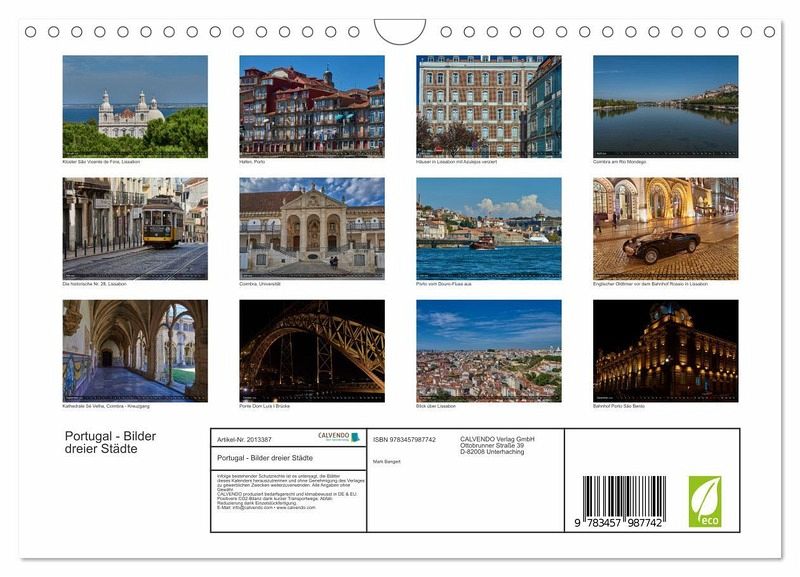Click the www.calvendo.com web address
Viewport: 800px width, 577px height.
point(296,508)
